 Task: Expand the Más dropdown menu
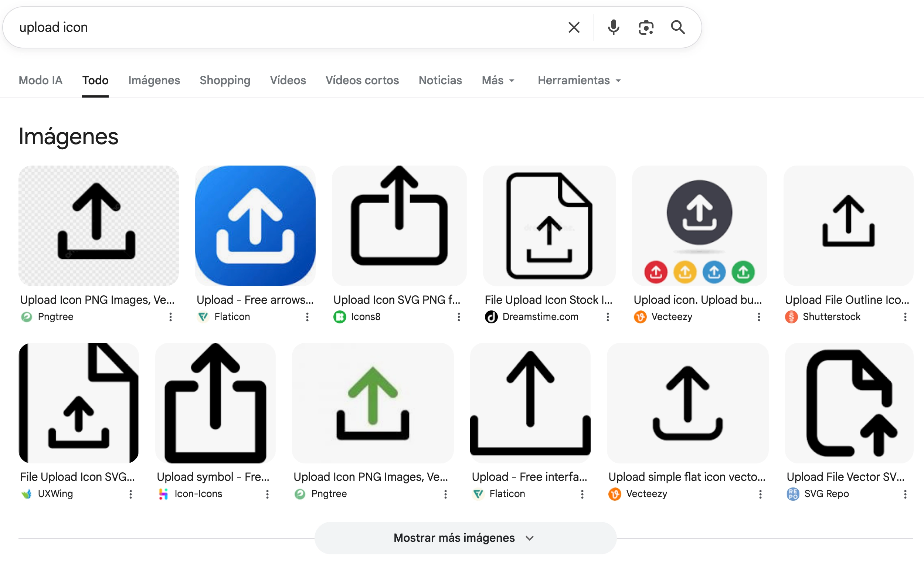click(x=498, y=80)
